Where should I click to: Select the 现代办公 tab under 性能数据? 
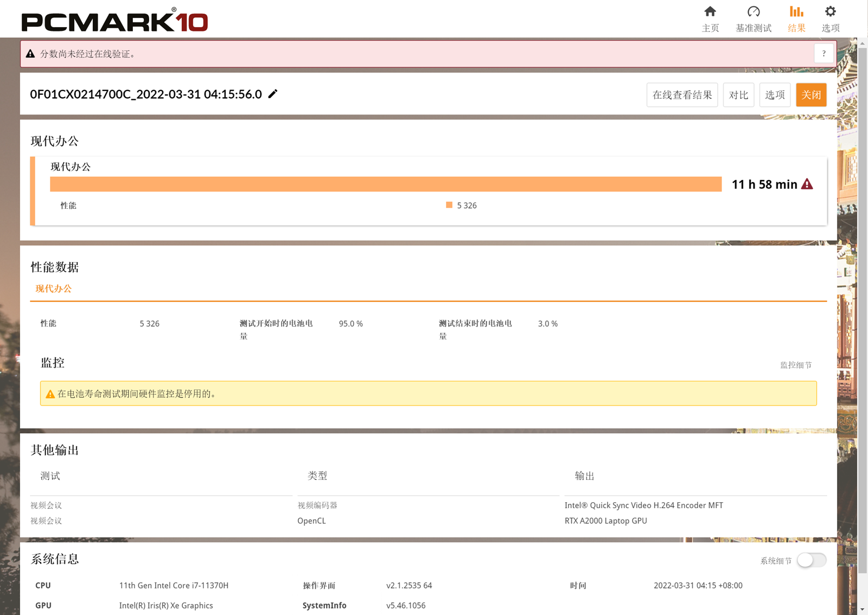point(53,289)
